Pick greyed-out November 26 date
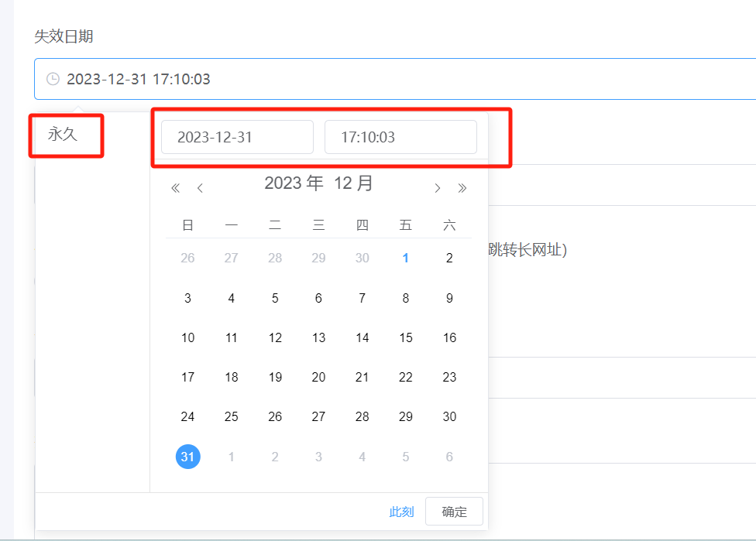The width and height of the screenshot is (756, 541). [187, 259]
